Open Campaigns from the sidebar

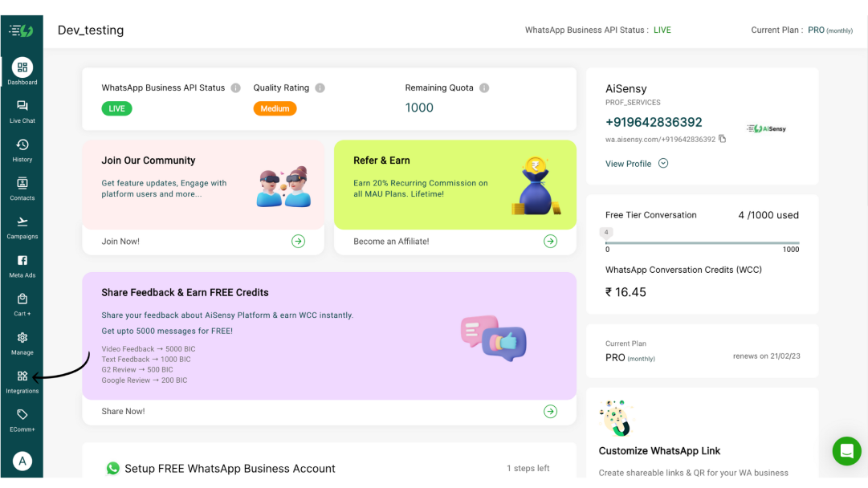(x=22, y=222)
